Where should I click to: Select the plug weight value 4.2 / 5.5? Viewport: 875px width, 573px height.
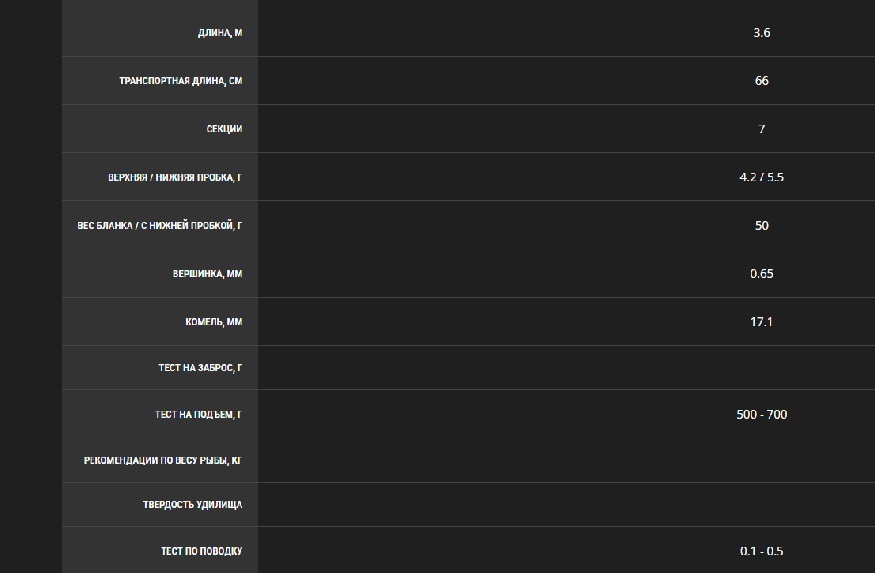(762, 177)
